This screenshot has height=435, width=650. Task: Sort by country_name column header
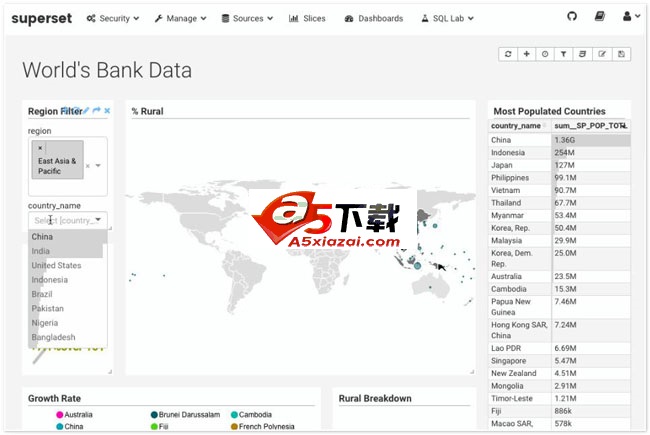[519, 126]
